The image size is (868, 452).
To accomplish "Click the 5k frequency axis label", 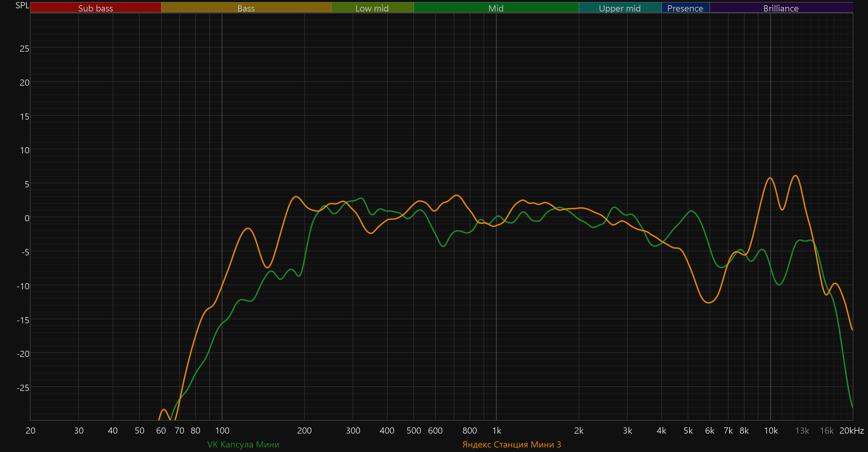I will pos(688,430).
